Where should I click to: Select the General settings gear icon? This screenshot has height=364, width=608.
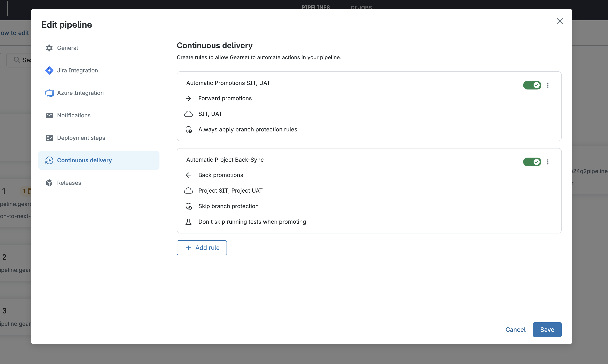pos(49,48)
